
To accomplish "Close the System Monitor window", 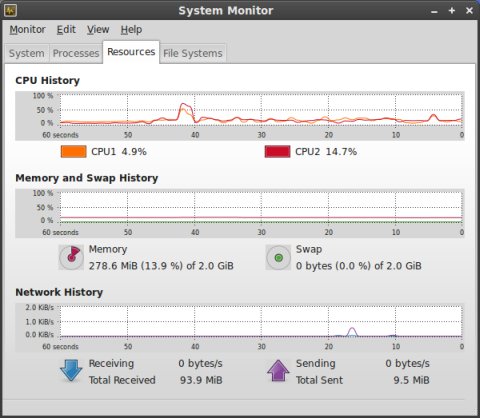I will pyautogui.click(x=469, y=11).
